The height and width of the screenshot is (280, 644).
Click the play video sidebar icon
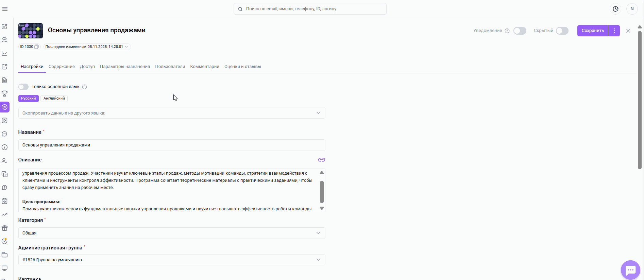(x=5, y=120)
